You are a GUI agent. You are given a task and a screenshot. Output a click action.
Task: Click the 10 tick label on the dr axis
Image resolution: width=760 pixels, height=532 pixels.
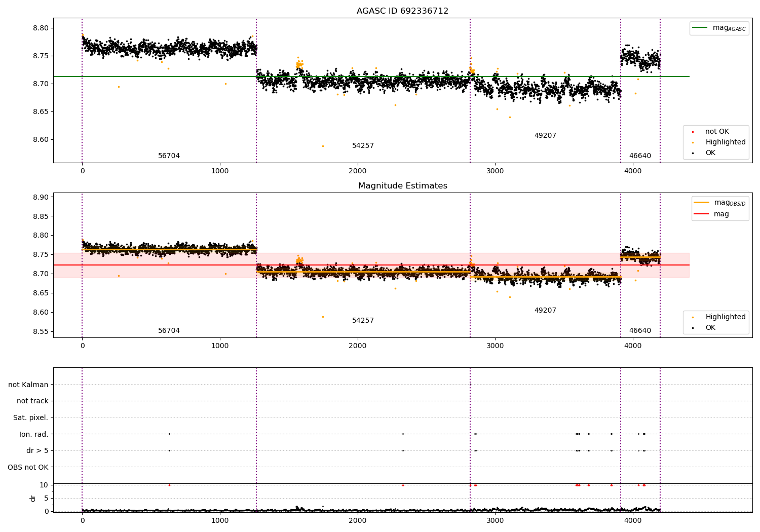pos(44,485)
